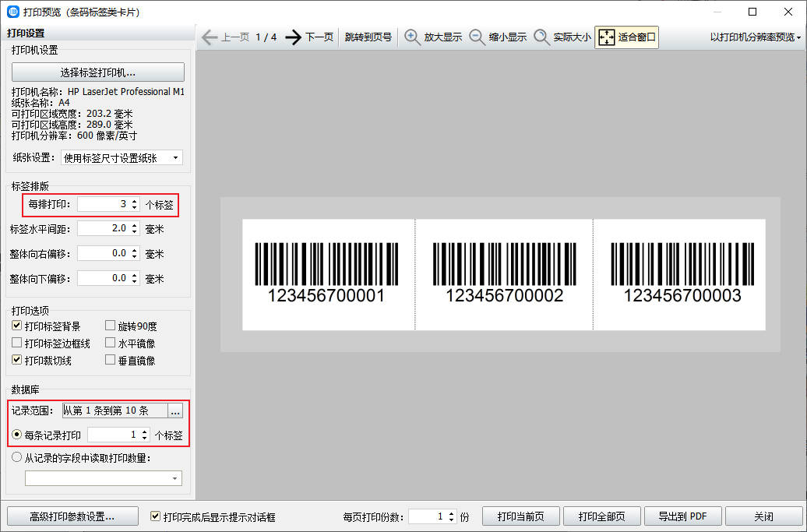The width and height of the screenshot is (807, 532).
Task: Click 跳转到页号 to jump to a page number
Action: [x=368, y=37]
